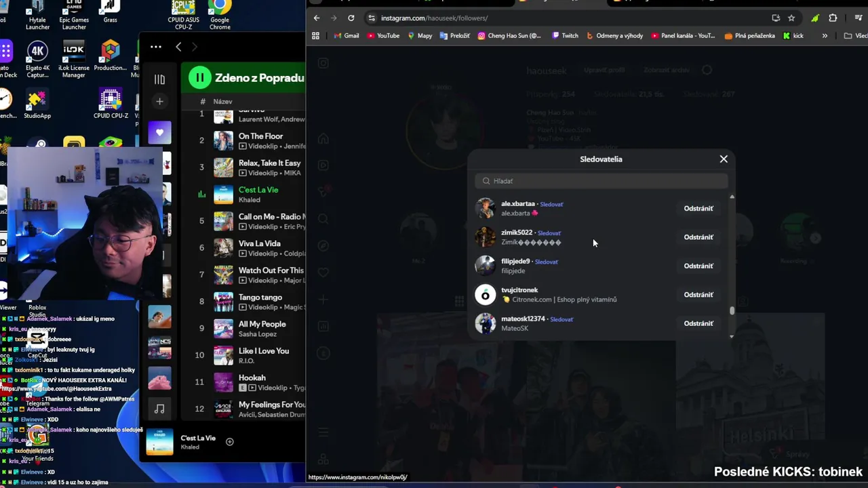
Task: Open the Twitch bookmark
Action: 566,36
